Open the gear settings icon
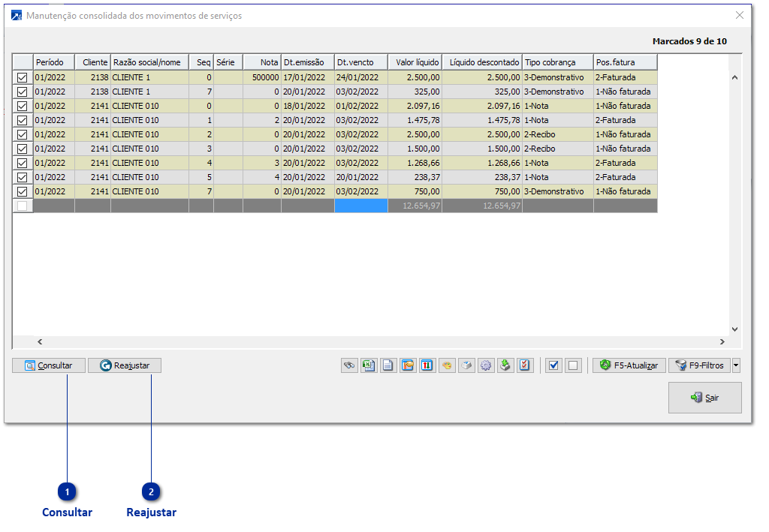Viewport: 769px width, 532px height. (486, 365)
